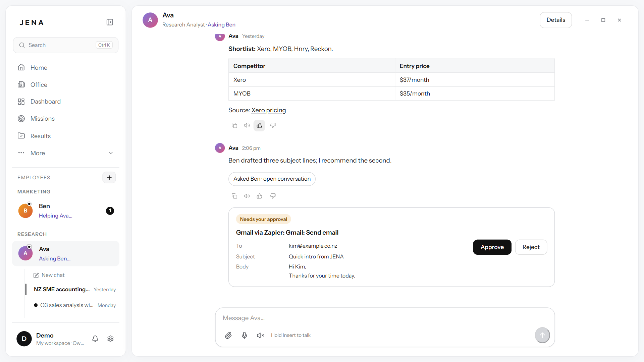Open the Asked Ben conversation chip
The height and width of the screenshot is (362, 644).
pos(272,179)
